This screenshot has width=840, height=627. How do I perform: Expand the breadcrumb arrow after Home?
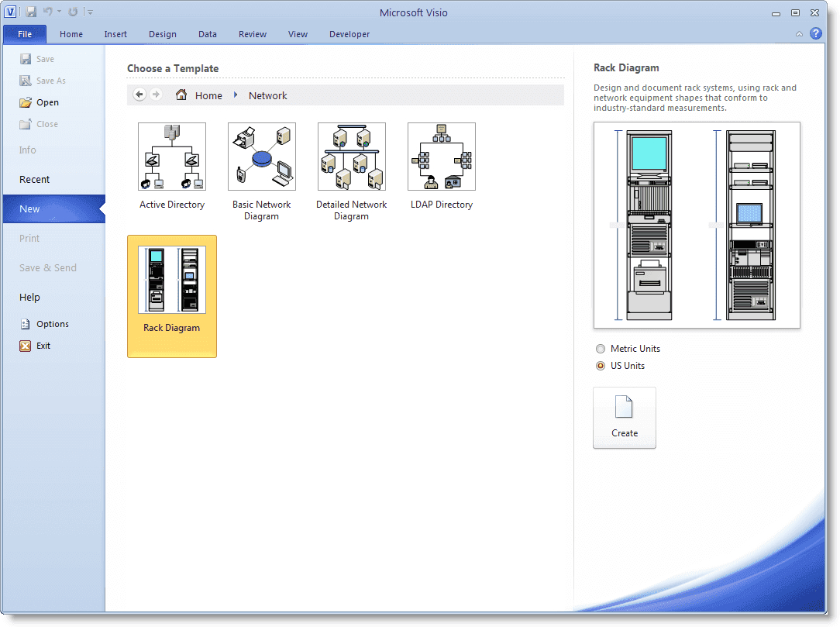(235, 95)
